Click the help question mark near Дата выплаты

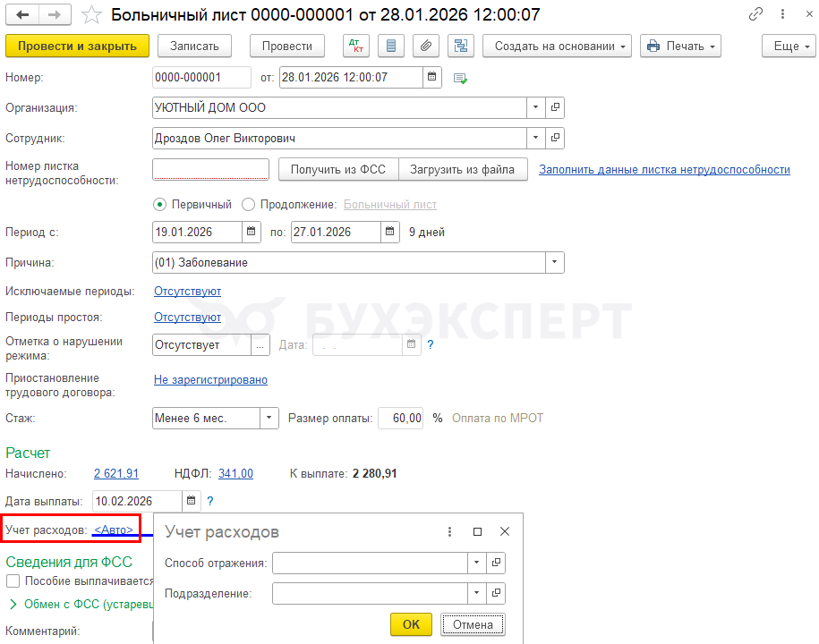point(210,501)
